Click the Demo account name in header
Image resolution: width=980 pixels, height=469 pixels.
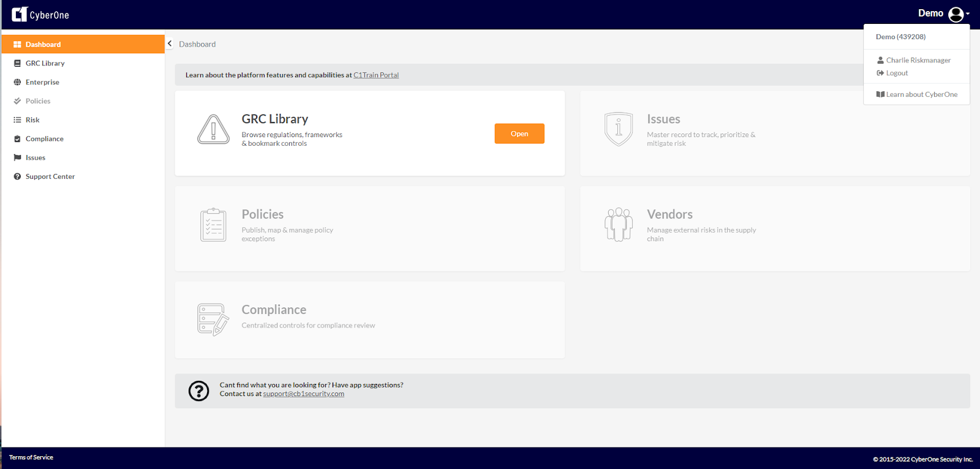(x=930, y=13)
